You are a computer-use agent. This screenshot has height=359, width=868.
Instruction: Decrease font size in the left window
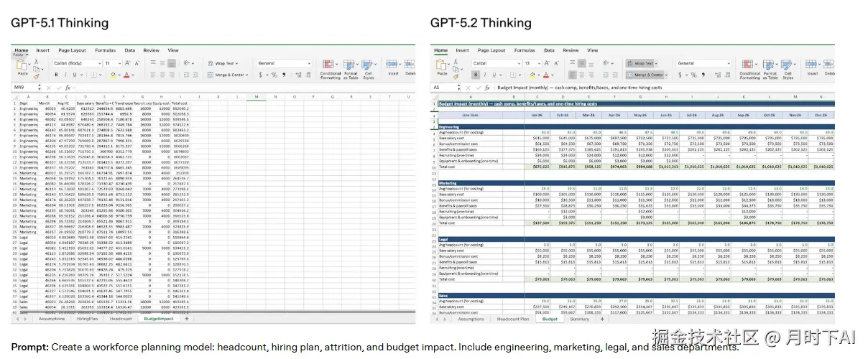137,63
